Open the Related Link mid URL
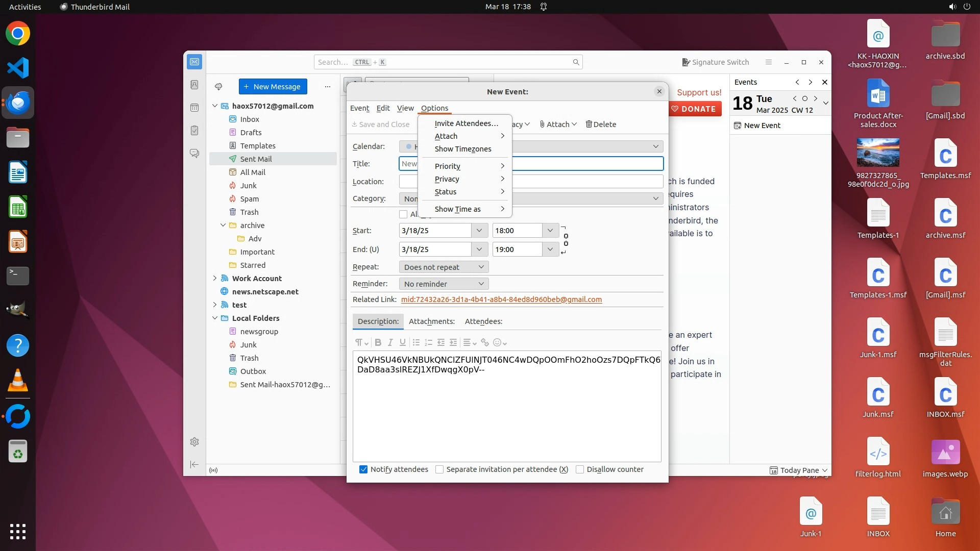 click(x=501, y=299)
